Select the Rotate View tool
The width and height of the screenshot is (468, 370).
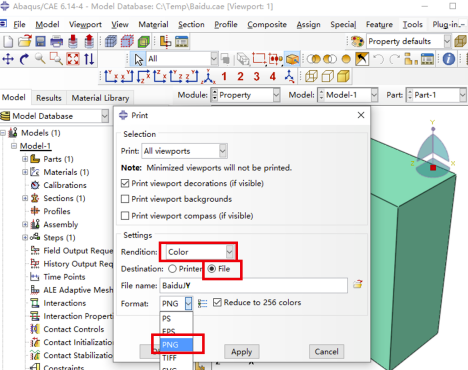(x=24, y=59)
